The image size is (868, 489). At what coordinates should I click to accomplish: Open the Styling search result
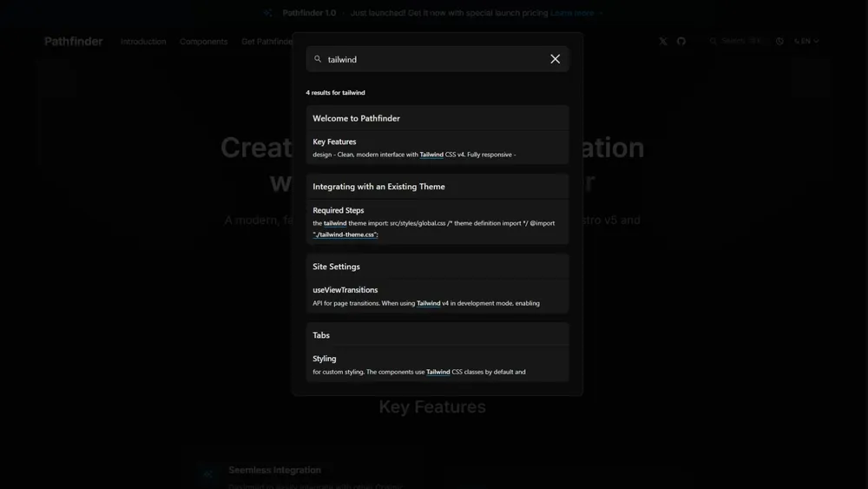pyautogui.click(x=437, y=365)
